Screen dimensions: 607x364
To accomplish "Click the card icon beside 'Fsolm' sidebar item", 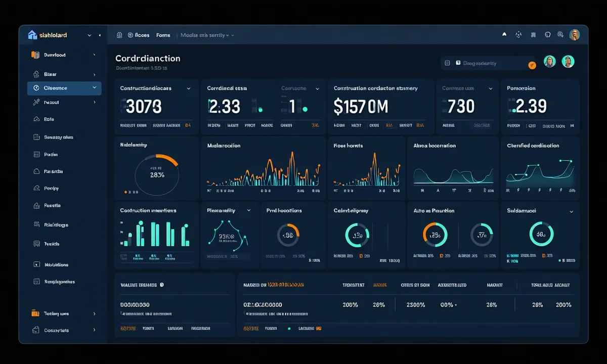I will [36, 155].
